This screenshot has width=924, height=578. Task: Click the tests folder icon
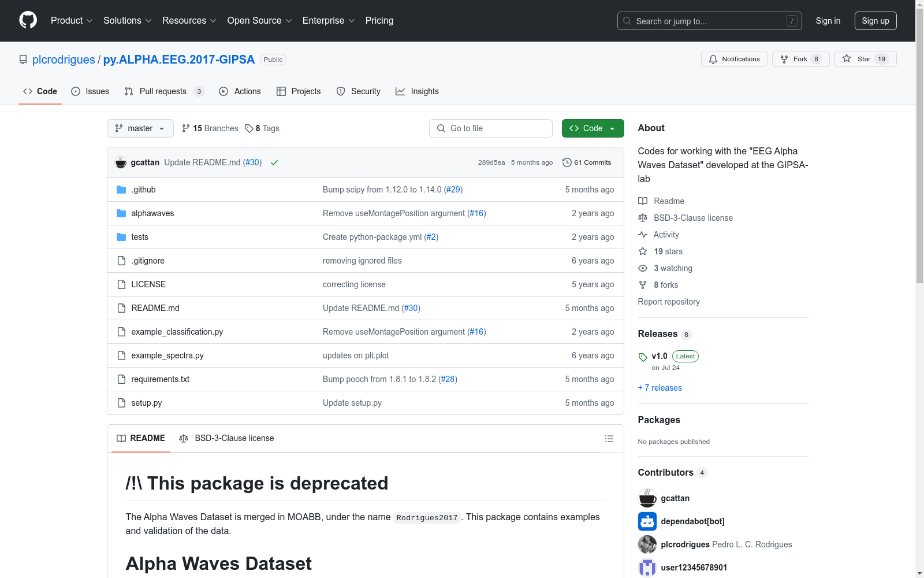coord(121,237)
